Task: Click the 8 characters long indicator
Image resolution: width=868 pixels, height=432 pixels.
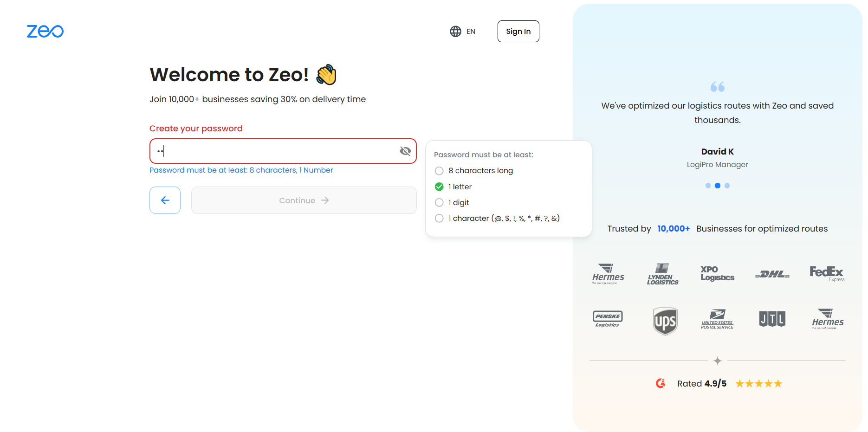Action: point(439,171)
